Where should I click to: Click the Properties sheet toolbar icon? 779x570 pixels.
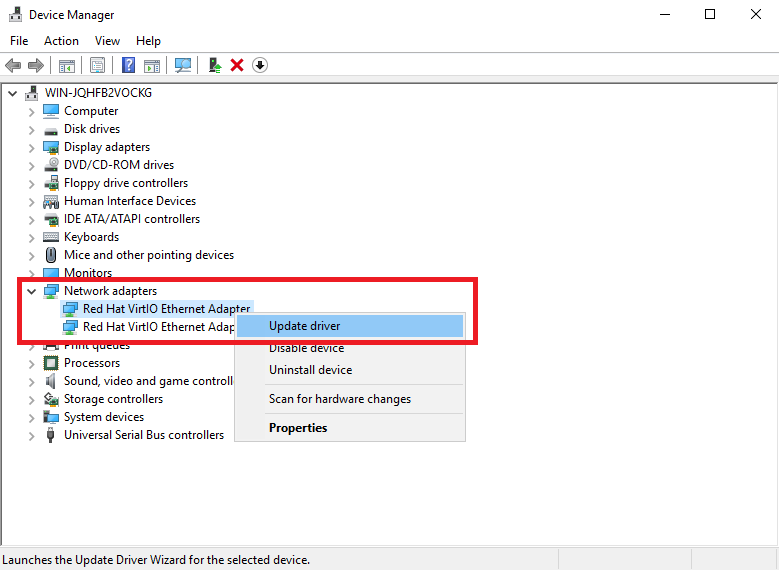pos(97,65)
